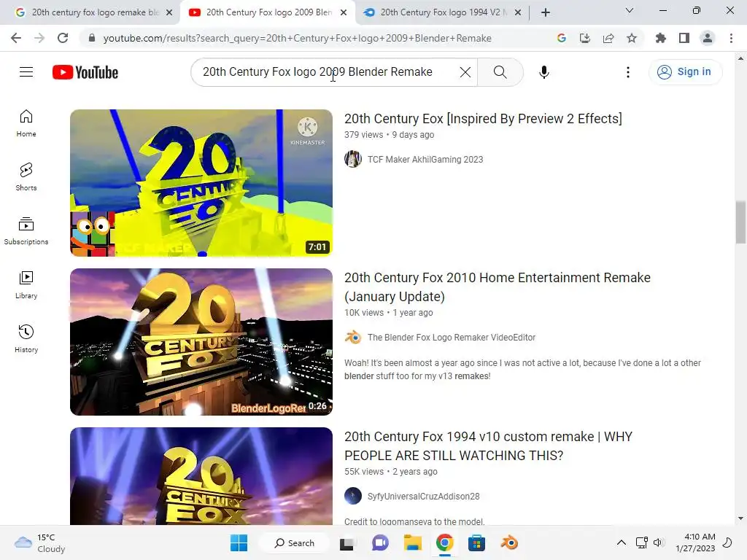Open 2010 Home Entertainment Remake video title
Screen dimensions: 747x560
click(x=498, y=287)
